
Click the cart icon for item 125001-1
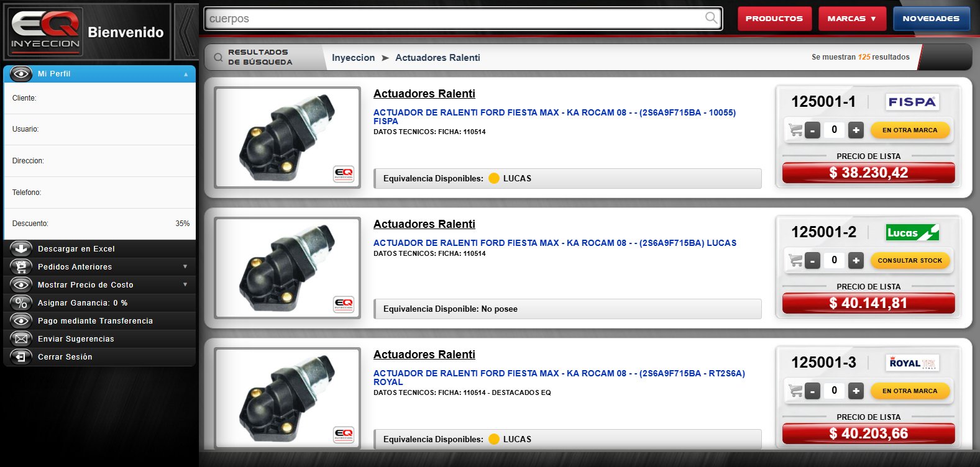(x=795, y=130)
